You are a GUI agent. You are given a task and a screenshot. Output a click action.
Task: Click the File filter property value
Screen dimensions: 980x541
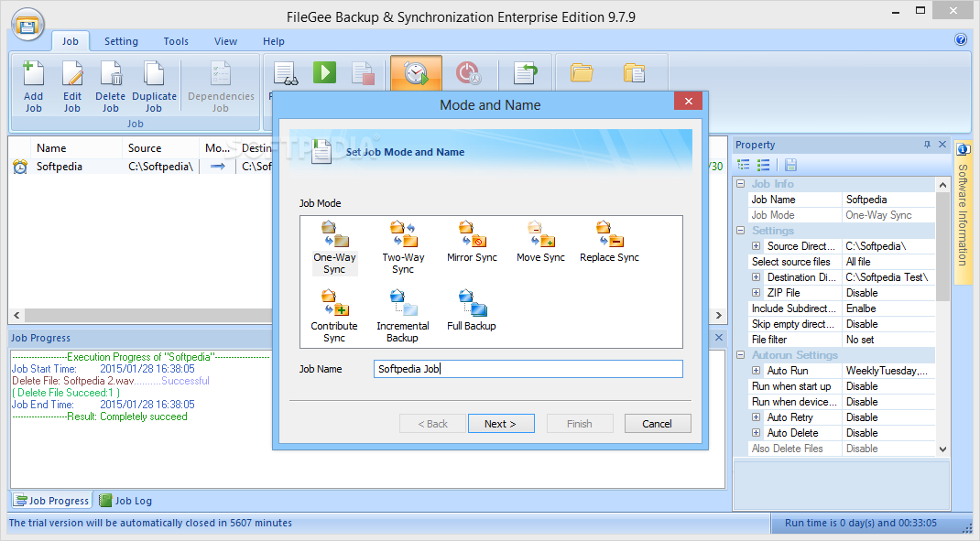888,340
